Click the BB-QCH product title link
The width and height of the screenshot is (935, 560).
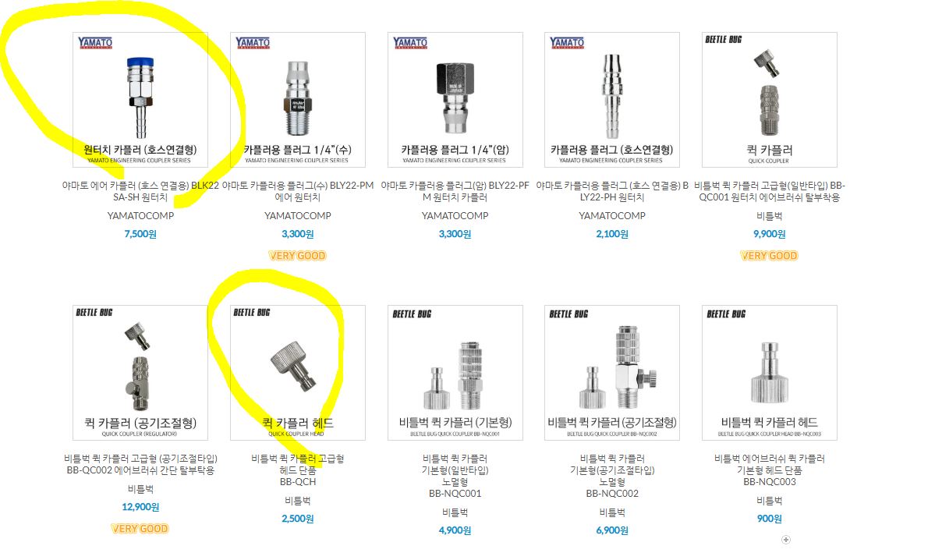click(298, 470)
